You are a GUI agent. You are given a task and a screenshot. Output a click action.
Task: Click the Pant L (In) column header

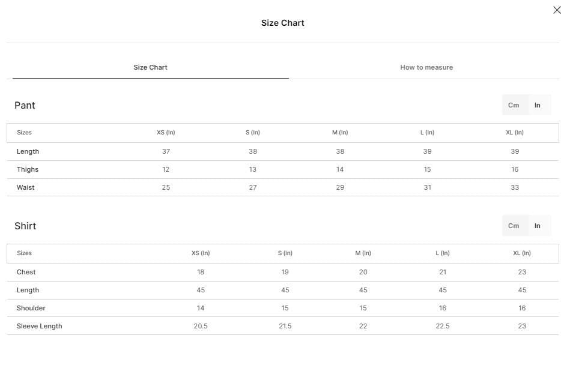[x=427, y=132]
